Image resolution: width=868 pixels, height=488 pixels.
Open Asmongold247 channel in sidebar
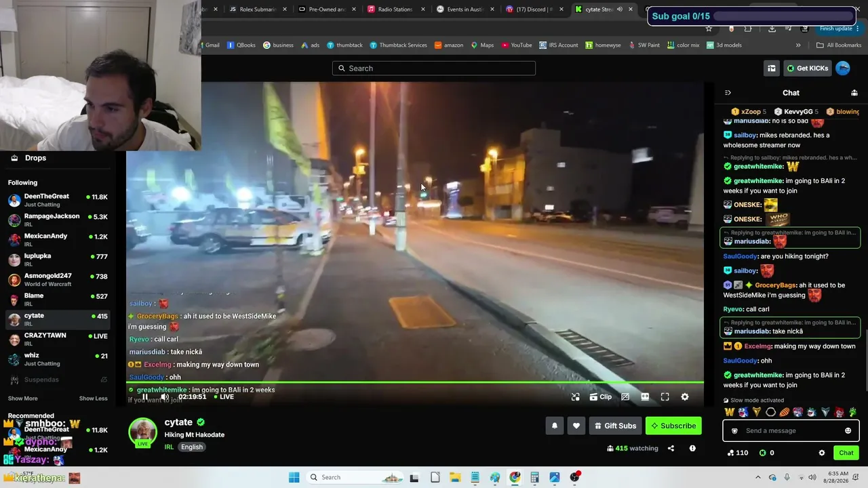pyautogui.click(x=58, y=280)
